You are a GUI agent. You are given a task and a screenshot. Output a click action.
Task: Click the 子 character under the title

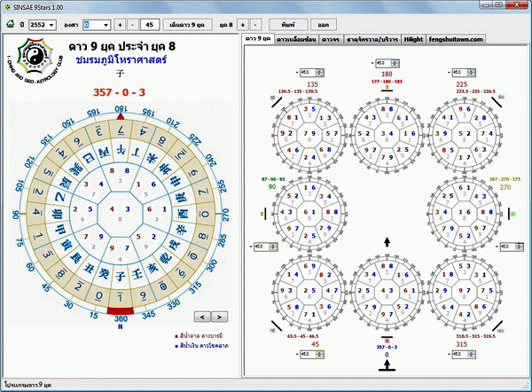[x=120, y=74]
